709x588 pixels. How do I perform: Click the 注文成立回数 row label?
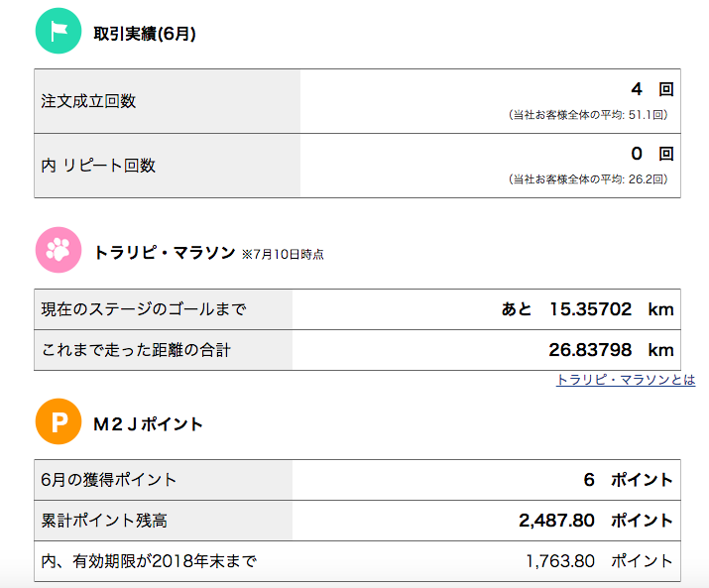(x=88, y=101)
